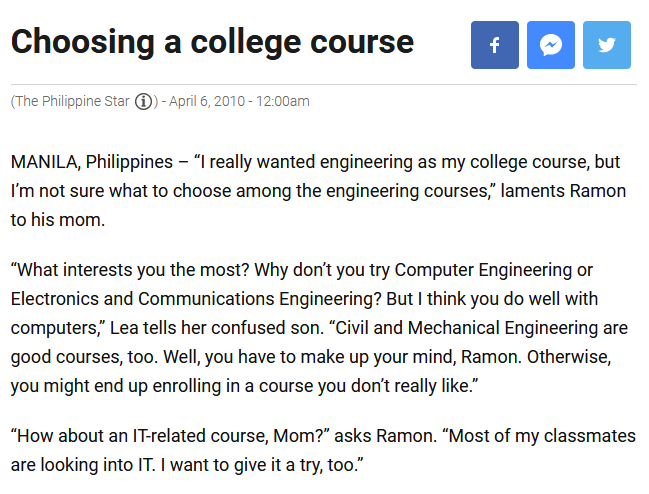Click the word MANILA in dateline
This screenshot has width=649, height=494.
click(46, 162)
